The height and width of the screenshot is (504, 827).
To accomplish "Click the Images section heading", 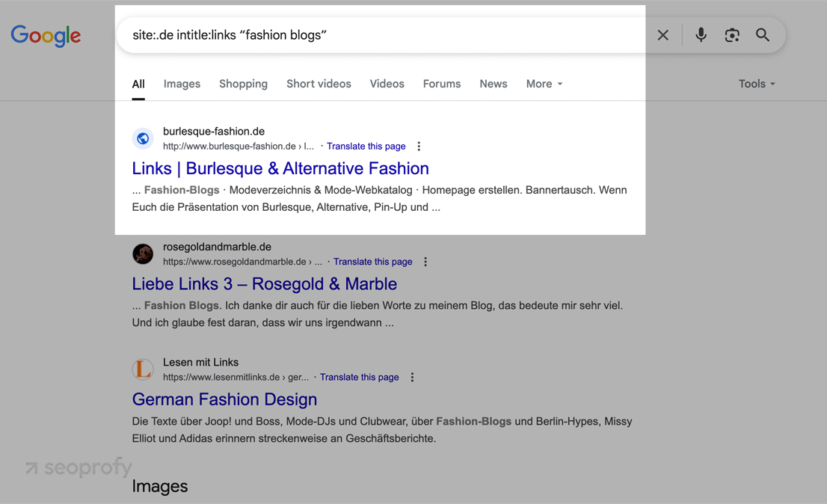I will click(160, 486).
